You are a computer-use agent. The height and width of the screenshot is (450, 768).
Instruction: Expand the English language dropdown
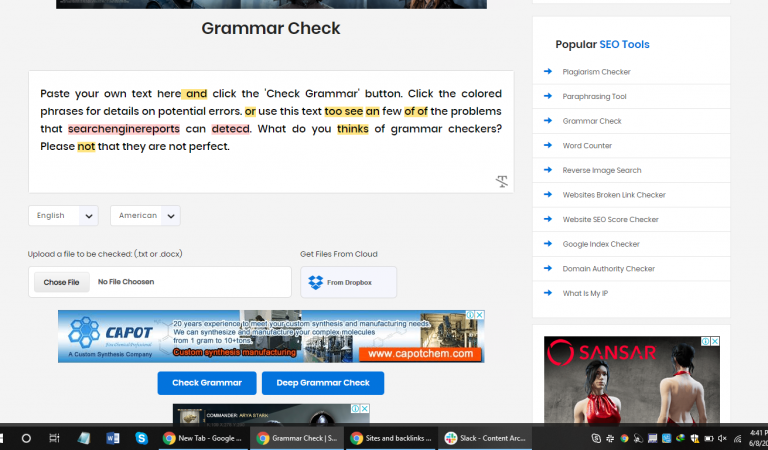tap(62, 216)
